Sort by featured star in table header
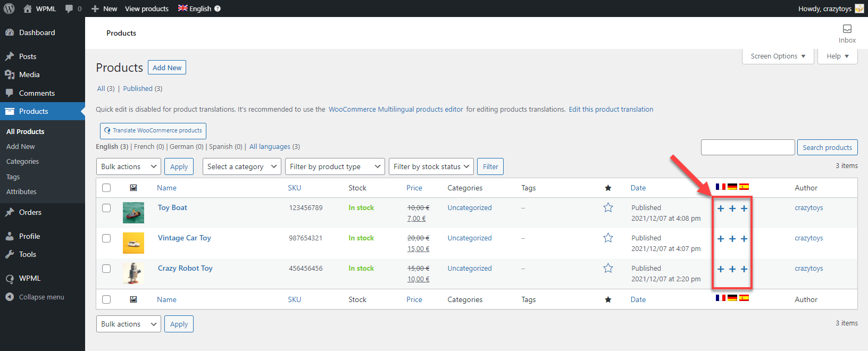 pyautogui.click(x=608, y=188)
